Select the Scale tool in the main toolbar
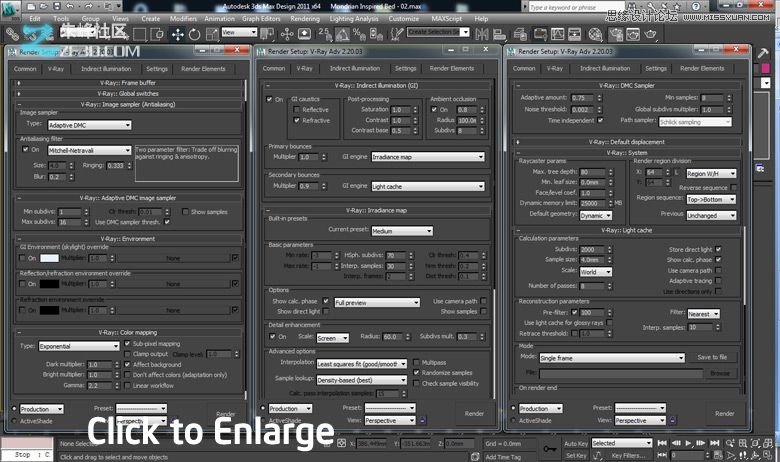This screenshot has height=462, width=780. pos(212,34)
